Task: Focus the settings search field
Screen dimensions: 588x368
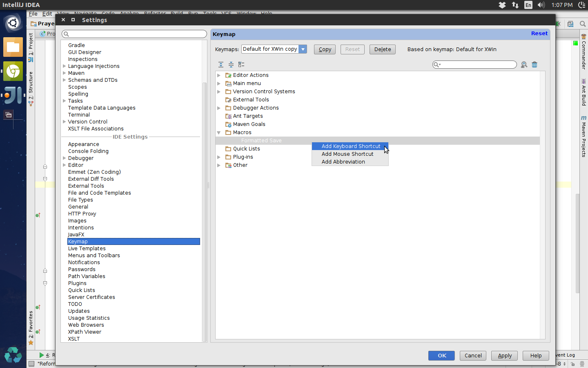Action: 134,34
